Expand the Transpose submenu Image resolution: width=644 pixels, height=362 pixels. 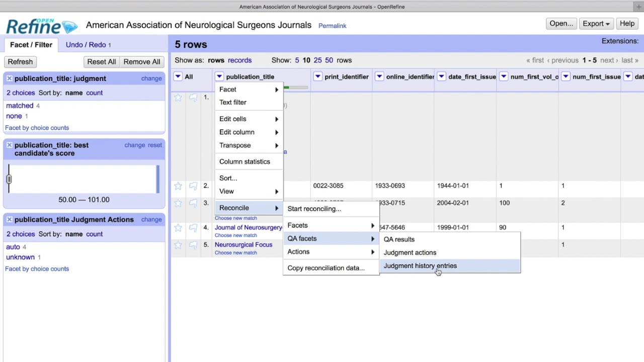point(249,145)
